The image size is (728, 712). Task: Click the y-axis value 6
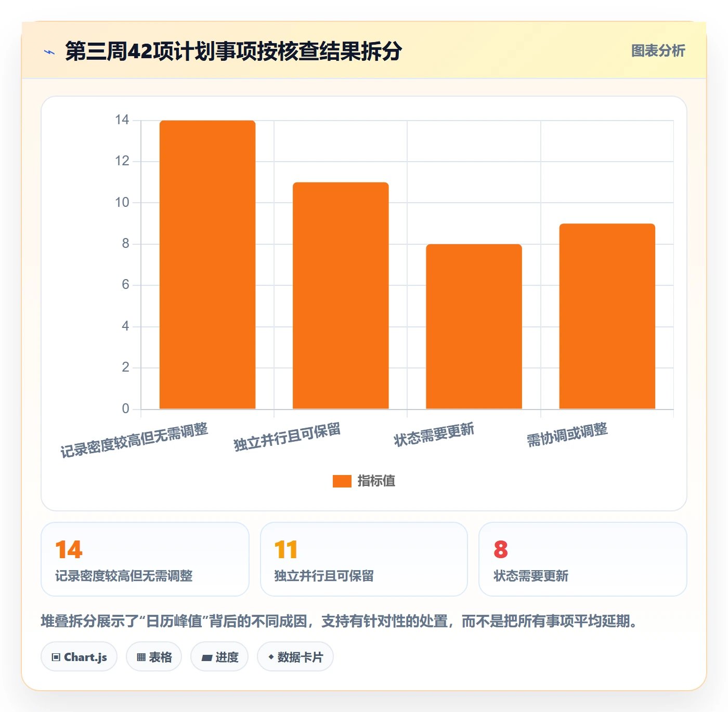[x=125, y=285]
